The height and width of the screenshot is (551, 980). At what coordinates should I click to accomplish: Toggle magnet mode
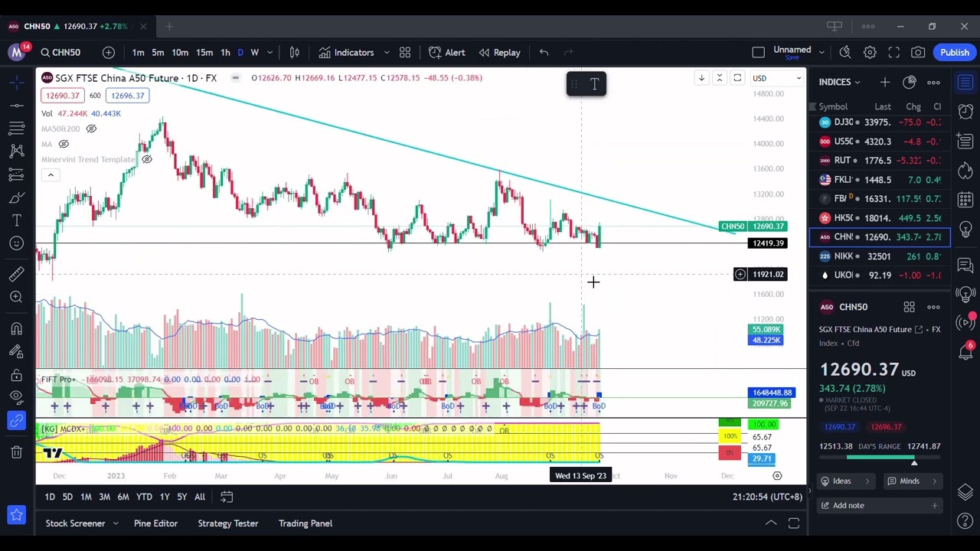[x=16, y=328]
